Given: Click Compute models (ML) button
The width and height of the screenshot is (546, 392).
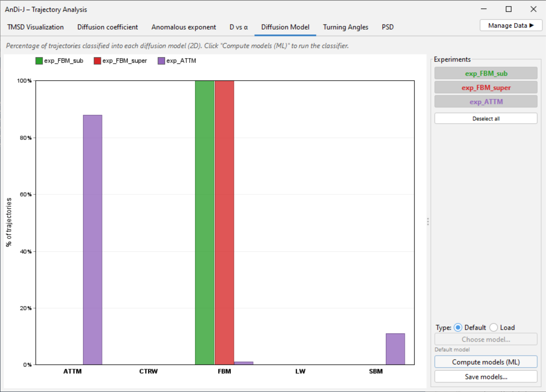Looking at the screenshot, I should 486,362.
